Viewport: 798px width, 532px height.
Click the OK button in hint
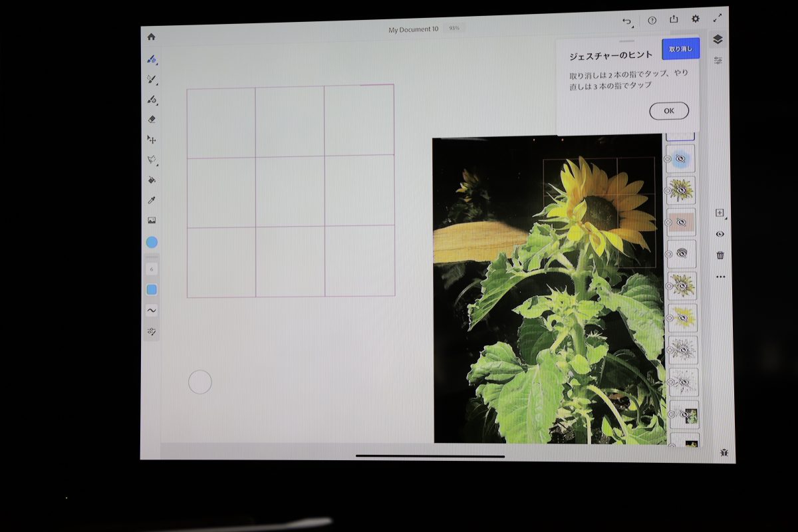[x=668, y=111]
